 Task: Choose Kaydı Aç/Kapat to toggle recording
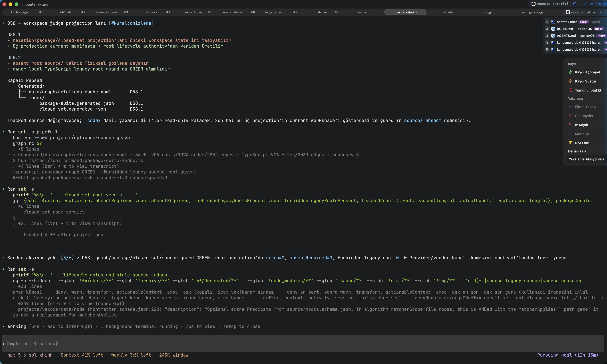[x=587, y=72]
